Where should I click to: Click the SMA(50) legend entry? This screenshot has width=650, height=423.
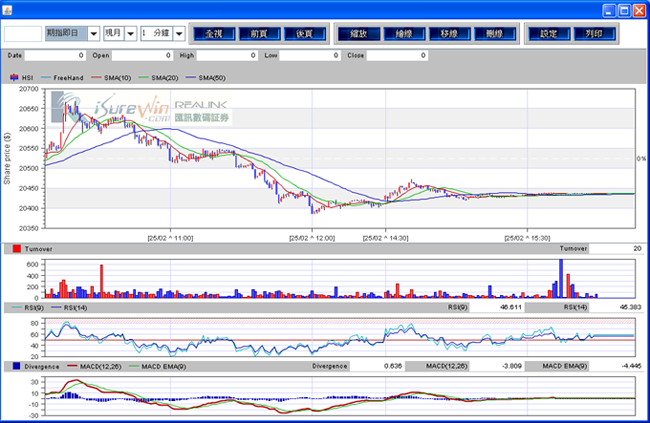pos(206,78)
